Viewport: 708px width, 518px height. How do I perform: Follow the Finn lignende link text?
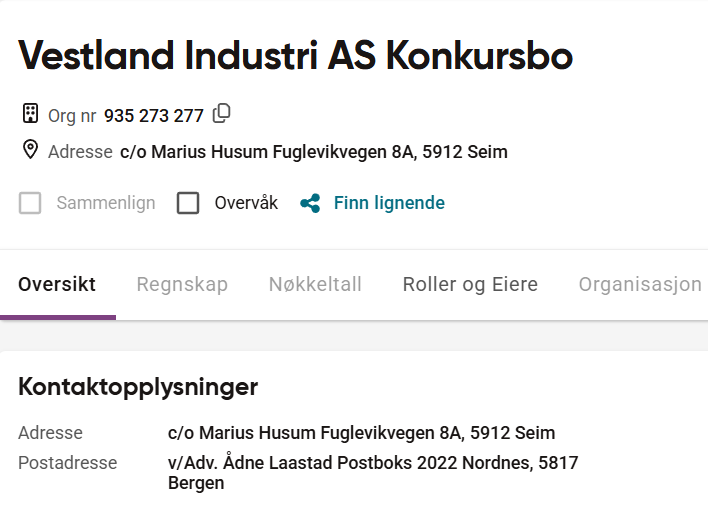tap(389, 203)
